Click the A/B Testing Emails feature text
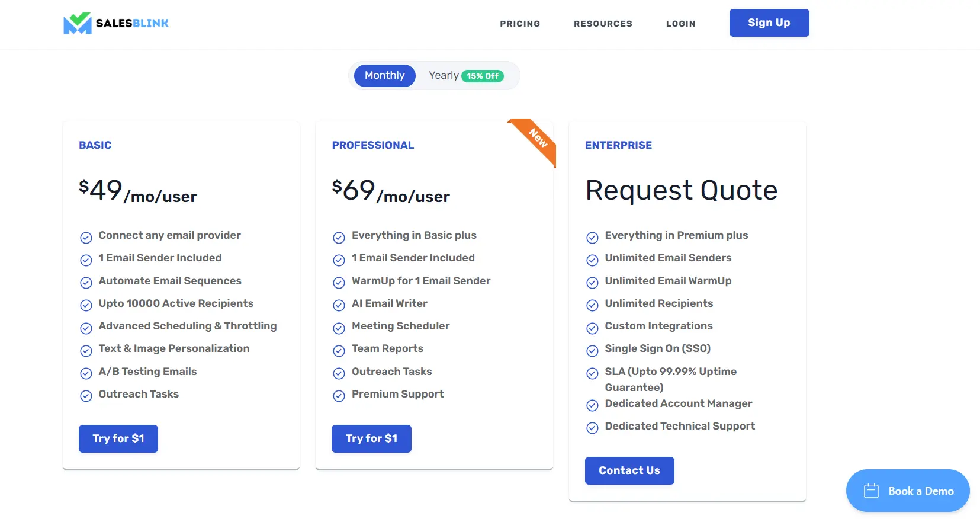This screenshot has width=980, height=522. point(147,372)
